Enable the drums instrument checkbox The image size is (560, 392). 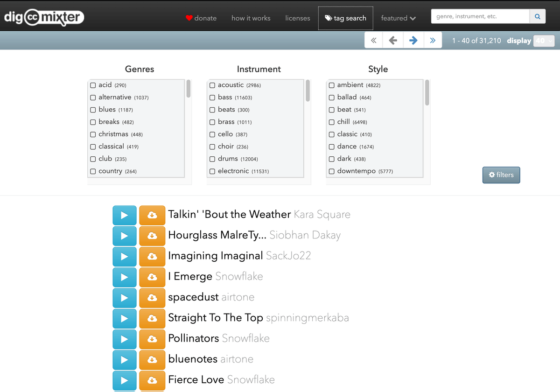coord(212,159)
